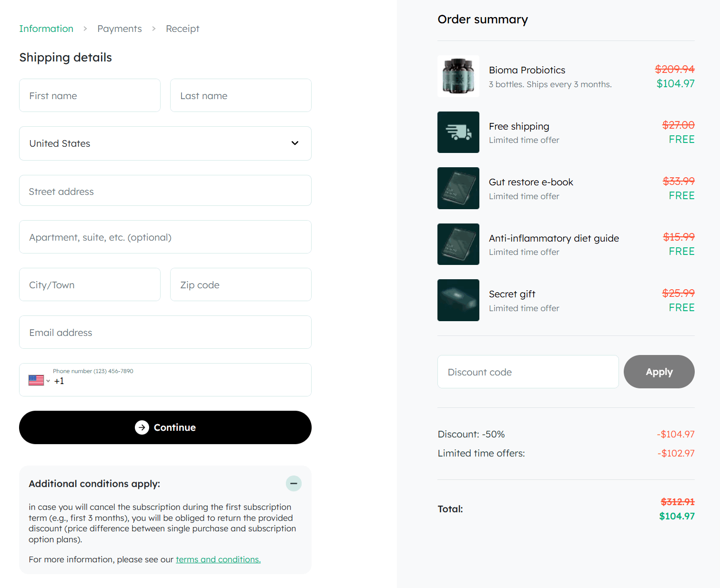Click the Bioma Probiotics product thumbnail
720x588 pixels.
tap(458, 76)
